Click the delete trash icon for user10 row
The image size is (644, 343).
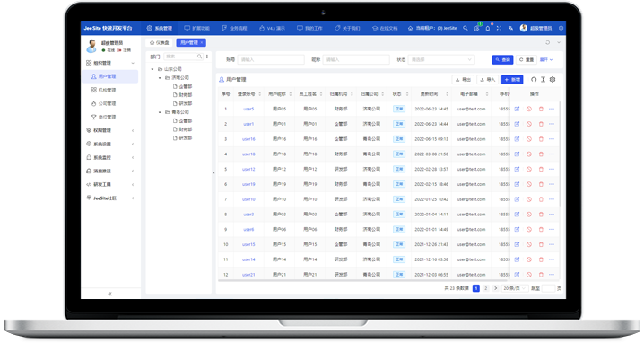pyautogui.click(x=541, y=199)
